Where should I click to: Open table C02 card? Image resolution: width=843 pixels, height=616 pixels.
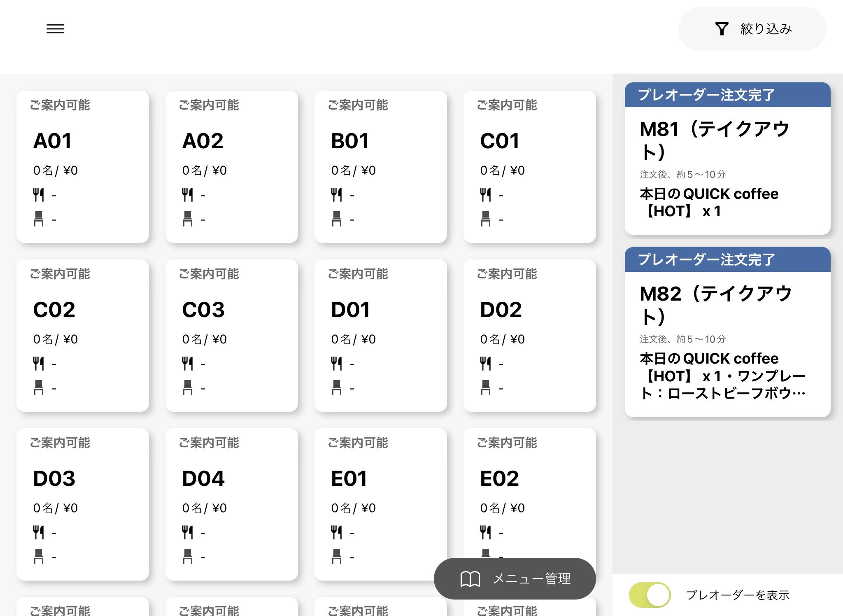tap(82, 335)
